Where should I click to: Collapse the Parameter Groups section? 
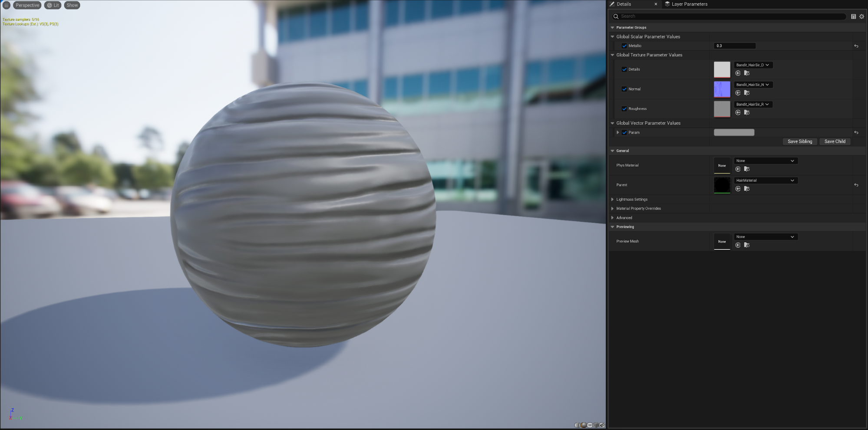pos(612,27)
